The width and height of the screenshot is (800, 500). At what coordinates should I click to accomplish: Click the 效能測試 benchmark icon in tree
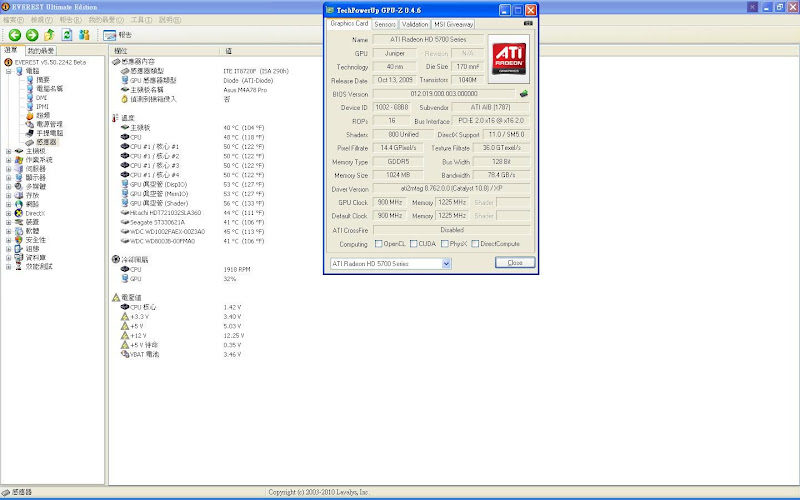pyautogui.click(x=19, y=266)
